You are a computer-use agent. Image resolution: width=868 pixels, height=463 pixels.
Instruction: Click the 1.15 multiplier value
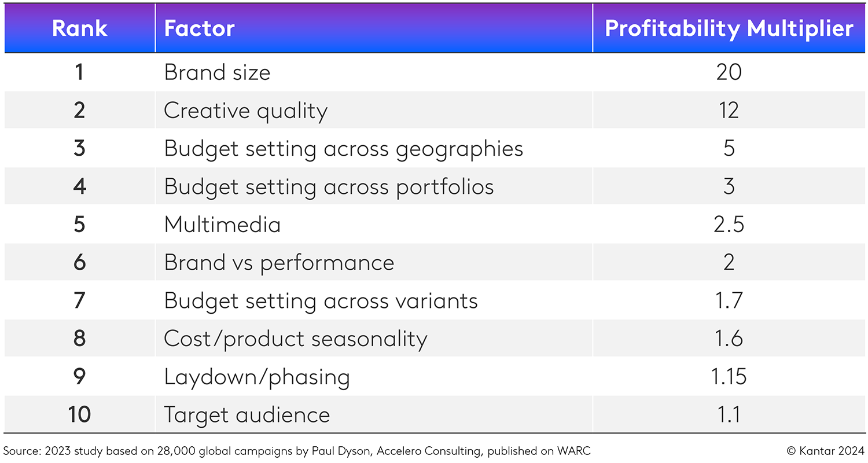[x=729, y=377]
